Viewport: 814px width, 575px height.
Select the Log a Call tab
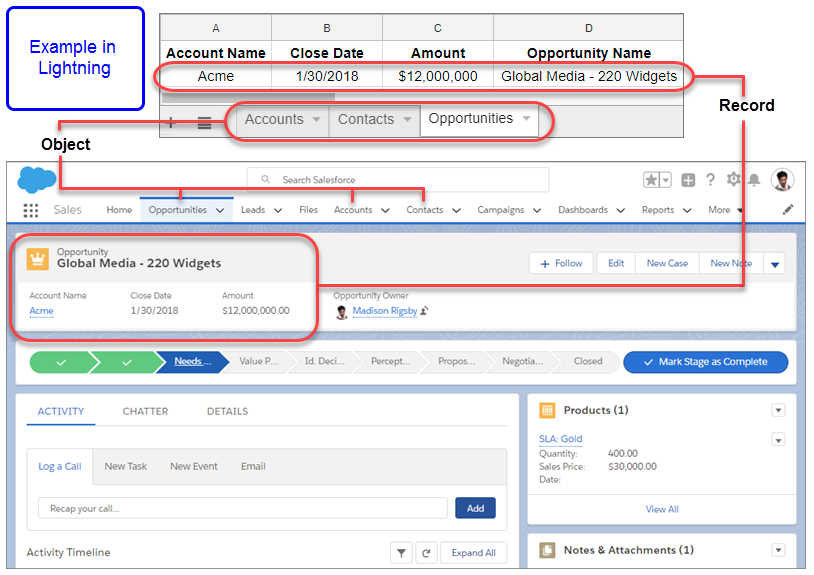60,467
